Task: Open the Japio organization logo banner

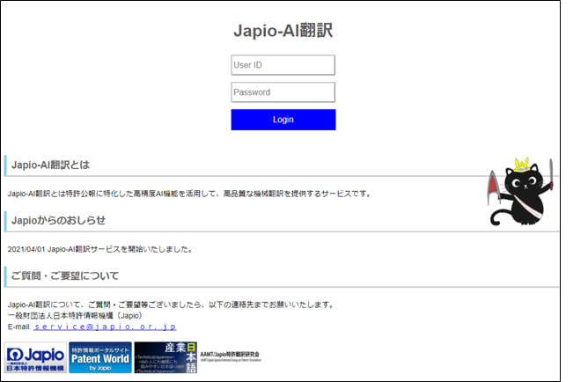Action: coord(35,357)
